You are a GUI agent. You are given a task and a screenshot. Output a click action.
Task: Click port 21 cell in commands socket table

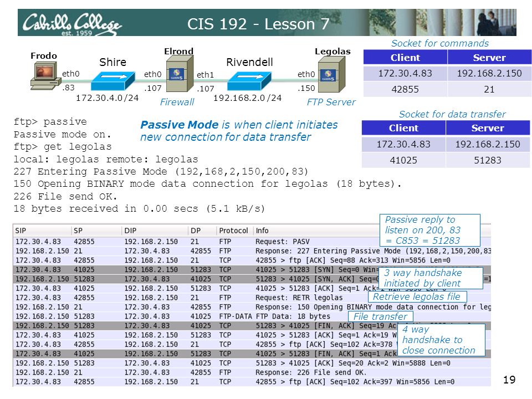(x=489, y=89)
